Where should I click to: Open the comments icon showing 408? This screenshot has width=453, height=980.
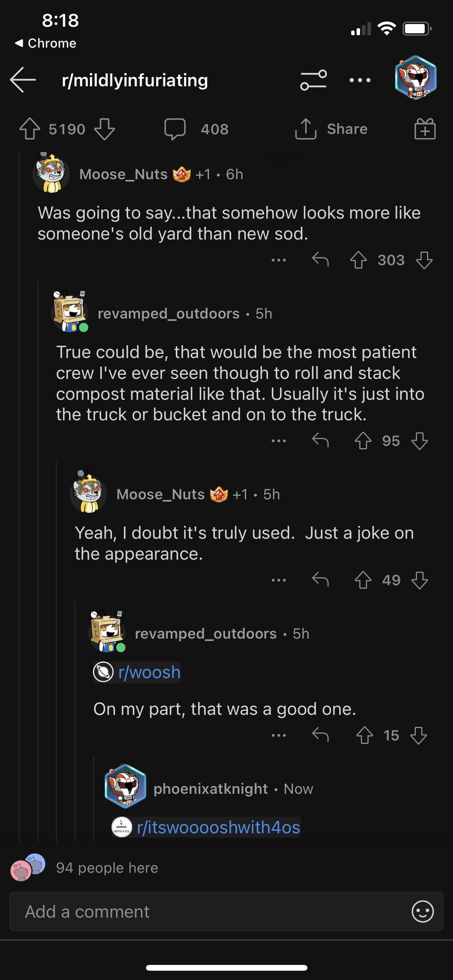pos(175,129)
